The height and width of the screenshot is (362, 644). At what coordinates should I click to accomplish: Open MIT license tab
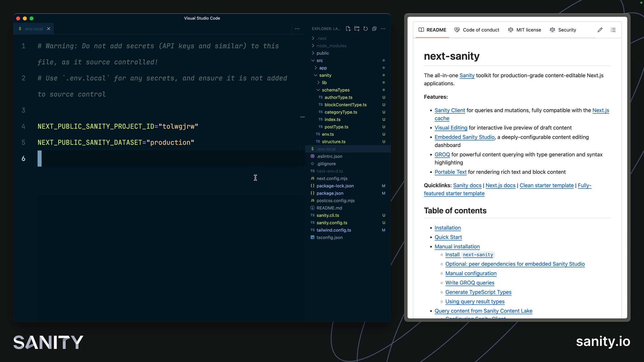525,30
